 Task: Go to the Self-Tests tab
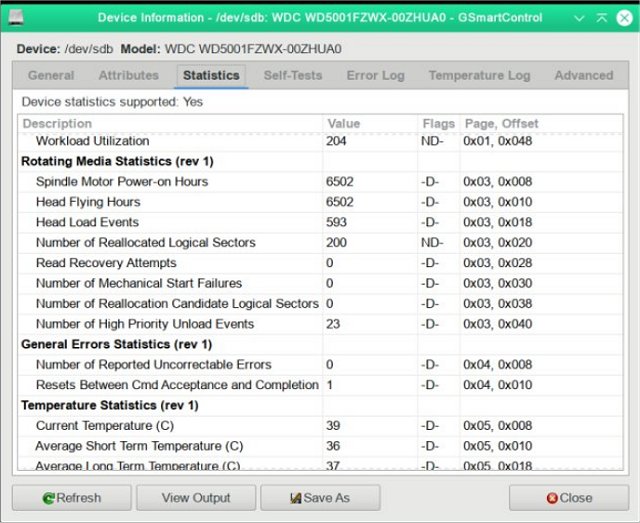point(295,75)
